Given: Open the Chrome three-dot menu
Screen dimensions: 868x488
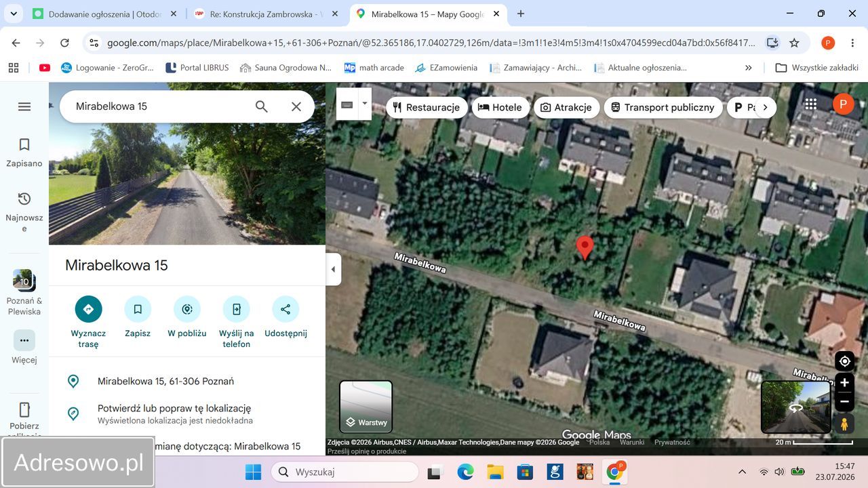Looking at the screenshot, I should pos(852,43).
